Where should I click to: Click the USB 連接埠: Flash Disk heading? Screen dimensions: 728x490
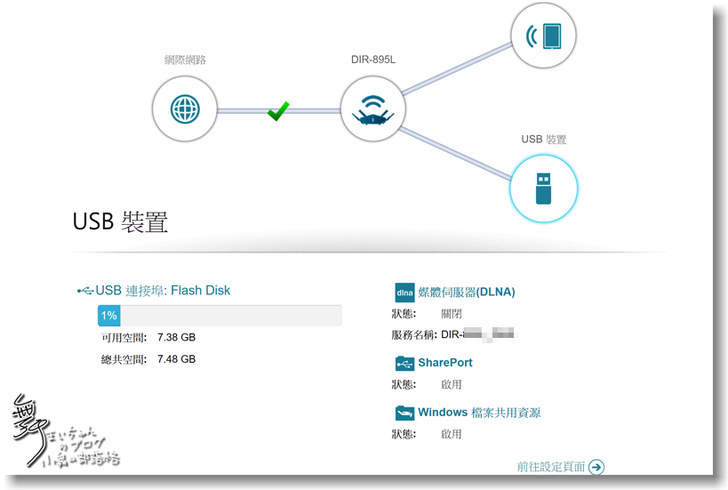coord(163,291)
